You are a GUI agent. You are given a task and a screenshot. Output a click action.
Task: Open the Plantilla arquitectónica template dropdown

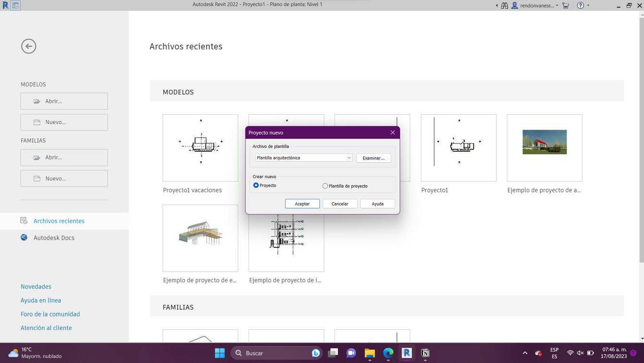point(304,158)
